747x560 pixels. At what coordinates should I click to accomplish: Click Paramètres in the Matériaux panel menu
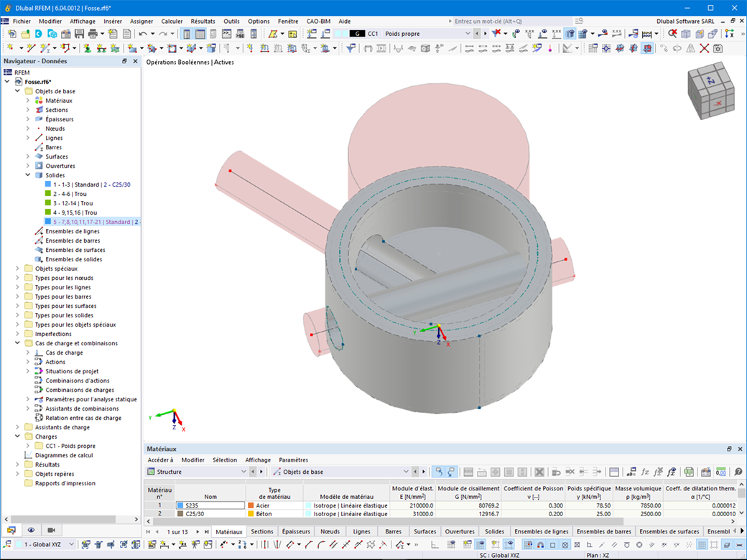coord(294,460)
